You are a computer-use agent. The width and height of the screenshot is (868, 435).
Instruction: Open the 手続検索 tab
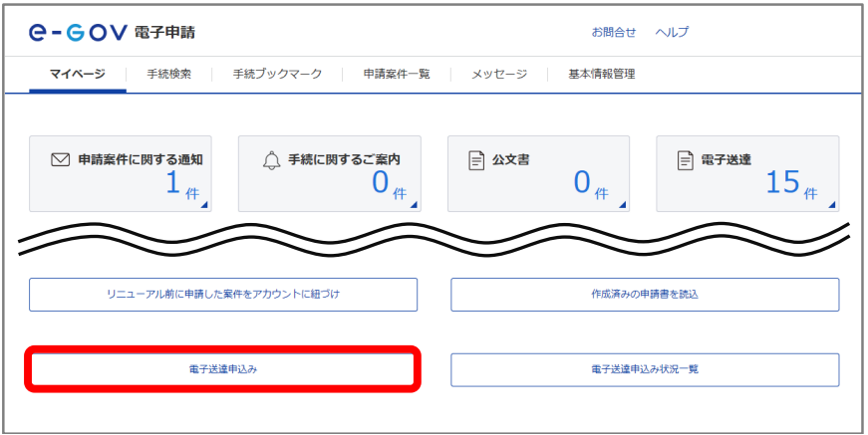point(168,74)
